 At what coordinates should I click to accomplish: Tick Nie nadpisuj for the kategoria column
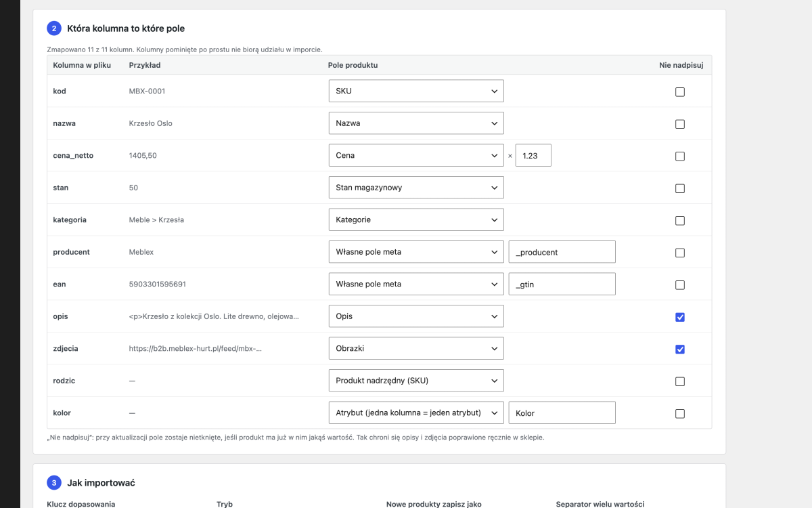(680, 220)
